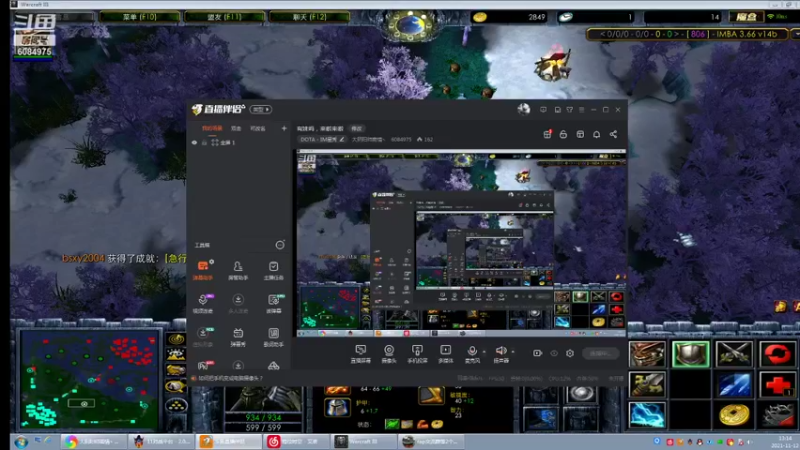Switch to the second scene tab

click(x=236, y=129)
